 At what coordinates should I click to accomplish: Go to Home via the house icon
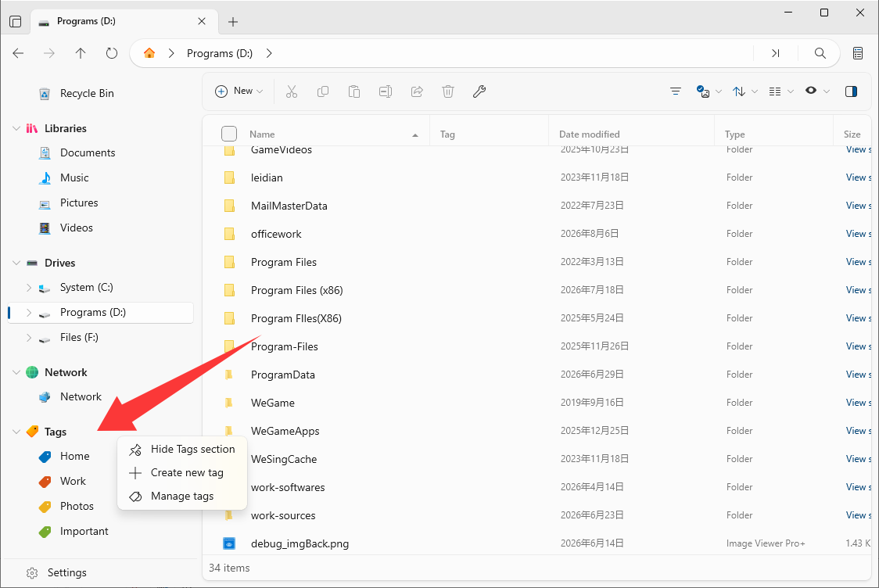tap(149, 53)
